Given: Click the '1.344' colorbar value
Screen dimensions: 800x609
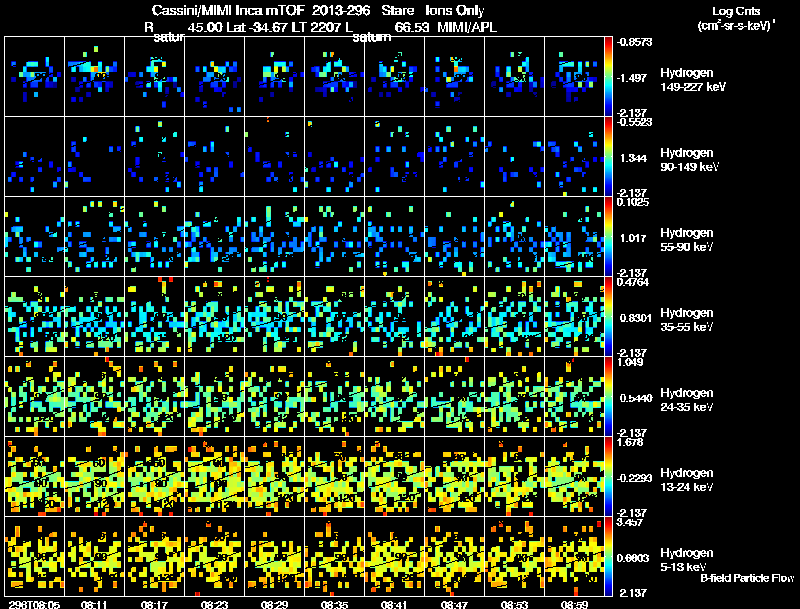Looking at the screenshot, I should [x=633, y=158].
